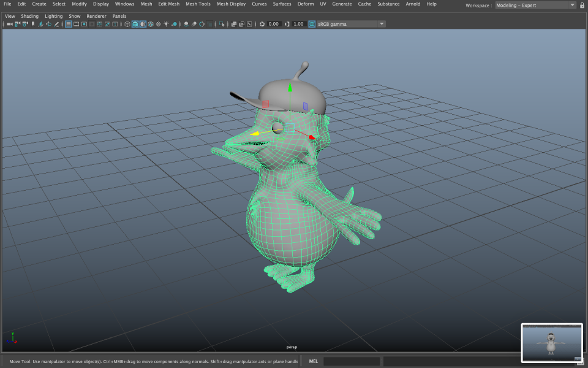
Task: Click the MEL script language button
Action: pyautogui.click(x=313, y=361)
